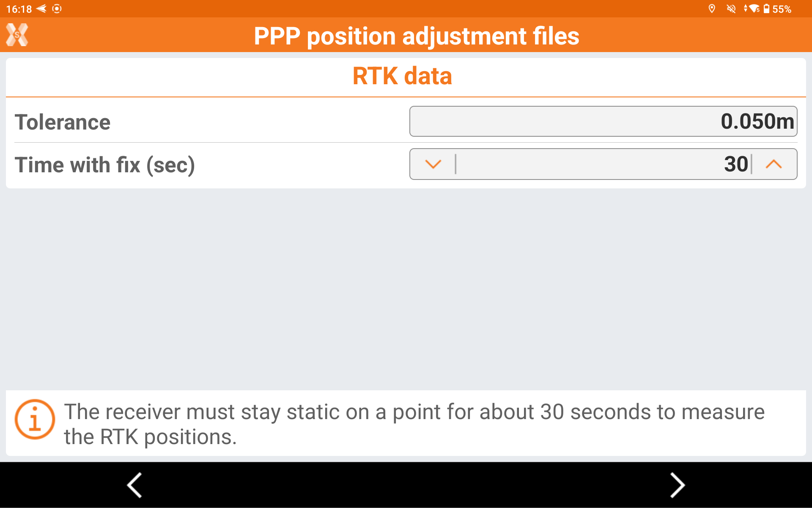Screen dimensions: 812x508
Task: Go back using the left arrow
Action: click(x=134, y=485)
